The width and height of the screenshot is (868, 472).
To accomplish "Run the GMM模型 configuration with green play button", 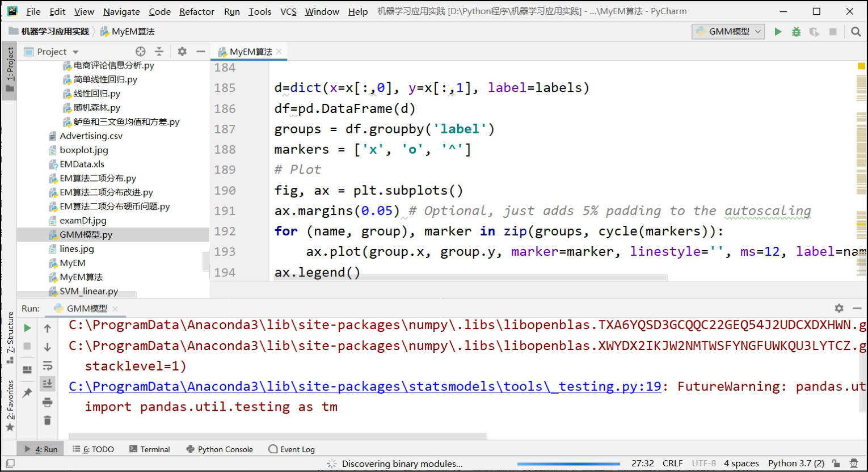I will coord(778,32).
